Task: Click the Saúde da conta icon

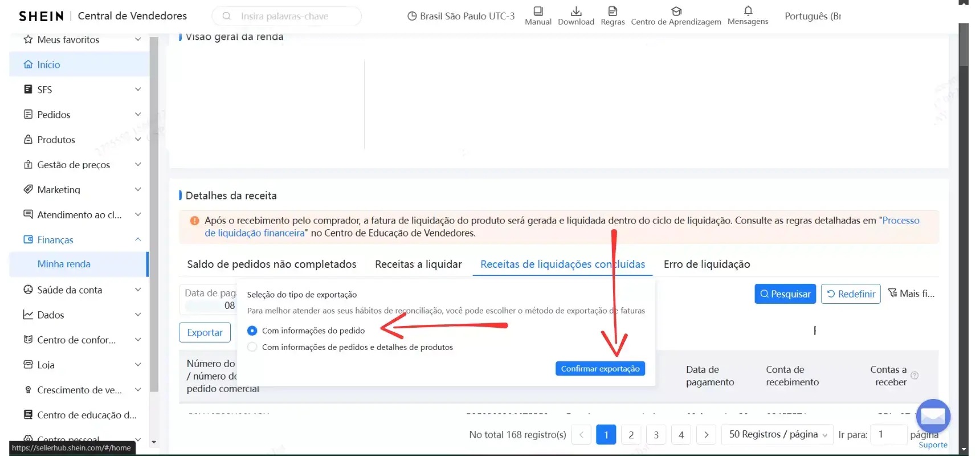Action: (x=28, y=290)
